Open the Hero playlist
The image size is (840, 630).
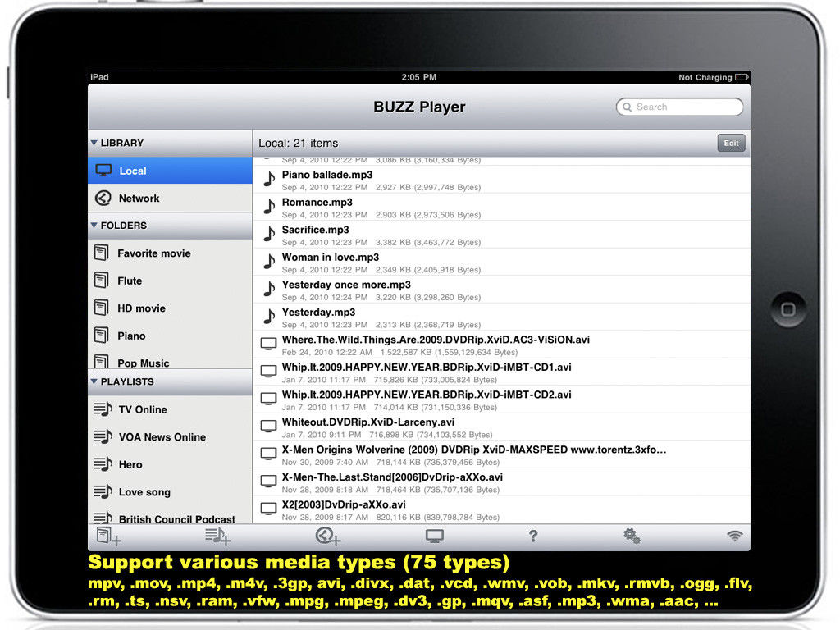pos(170,464)
